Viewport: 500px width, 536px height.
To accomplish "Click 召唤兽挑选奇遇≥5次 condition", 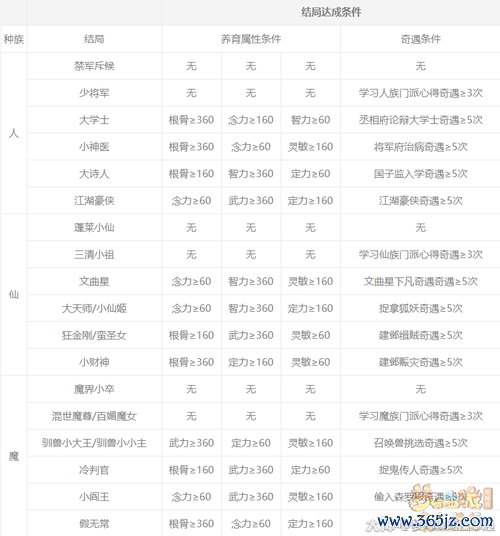I will (420, 443).
